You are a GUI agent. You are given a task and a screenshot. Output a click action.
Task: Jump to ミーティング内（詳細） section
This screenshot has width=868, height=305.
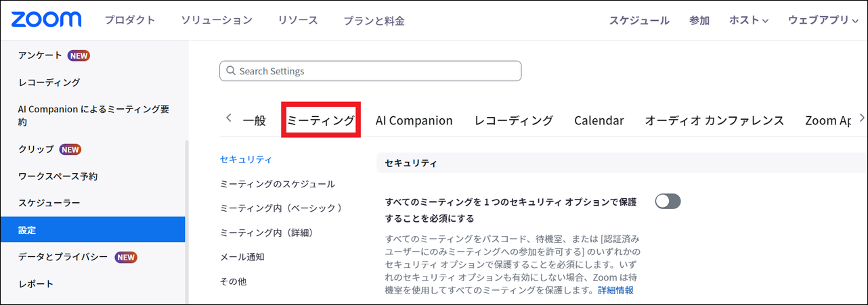(x=266, y=233)
